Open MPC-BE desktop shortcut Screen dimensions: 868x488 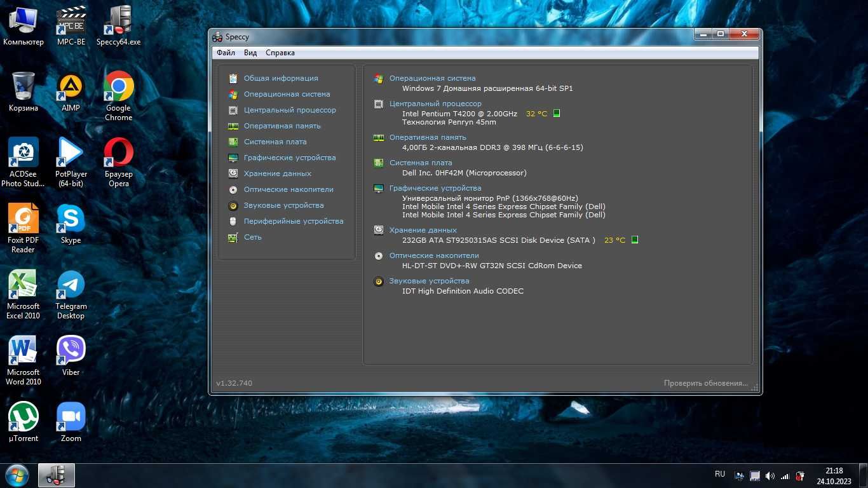[x=71, y=25]
